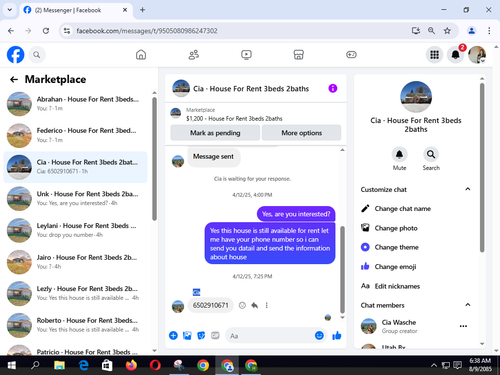Open Chrome profile icon in toolbar
The height and width of the screenshot is (375, 500).
[x=471, y=31]
